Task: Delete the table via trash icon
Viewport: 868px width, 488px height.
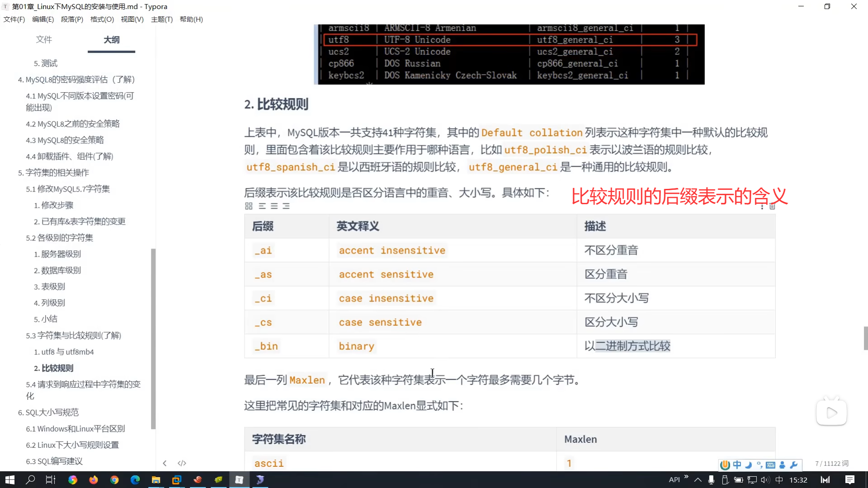Action: coord(772,206)
